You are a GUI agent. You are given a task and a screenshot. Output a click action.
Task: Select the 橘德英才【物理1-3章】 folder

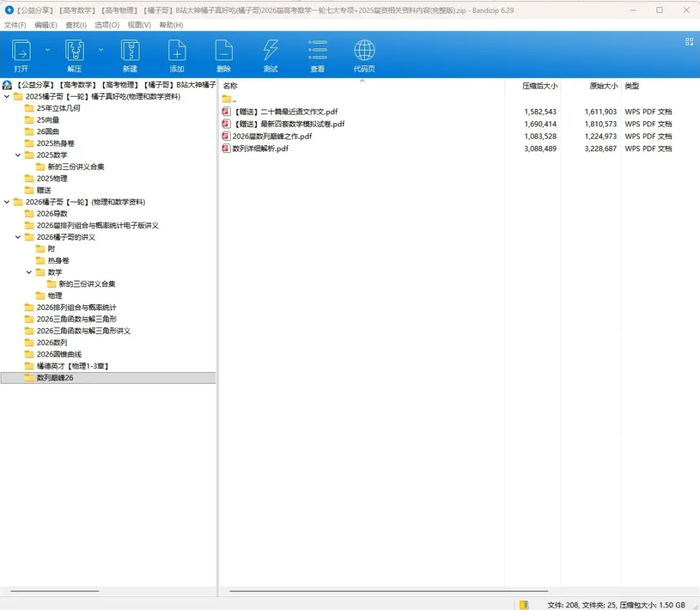[x=67, y=366]
